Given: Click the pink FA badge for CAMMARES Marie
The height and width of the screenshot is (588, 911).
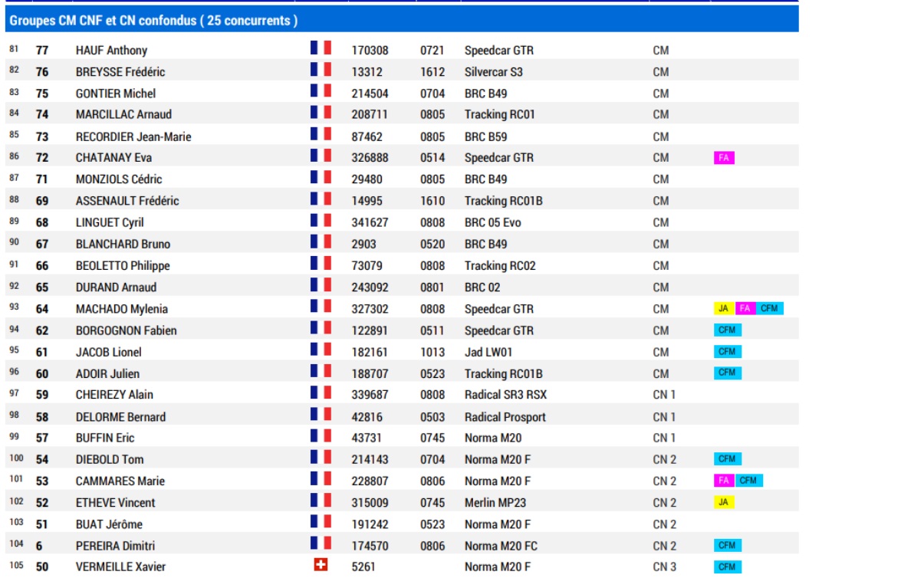Looking at the screenshot, I should click(723, 481).
